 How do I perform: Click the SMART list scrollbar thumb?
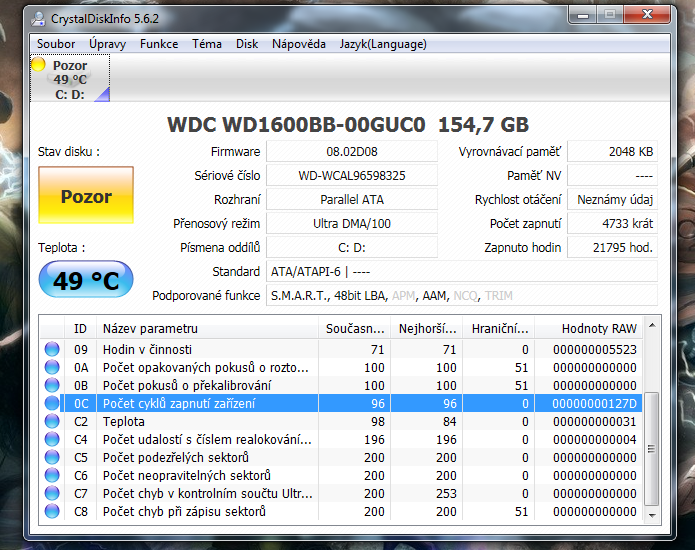coord(651,449)
